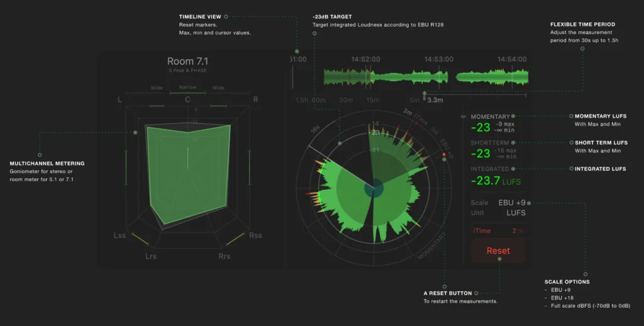Click the red Reset button
This screenshot has height=326, width=644.
pyautogui.click(x=498, y=250)
